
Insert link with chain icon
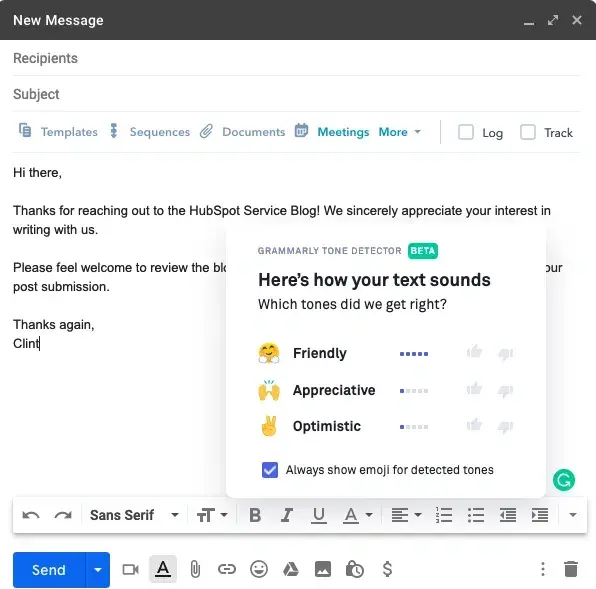(227, 569)
